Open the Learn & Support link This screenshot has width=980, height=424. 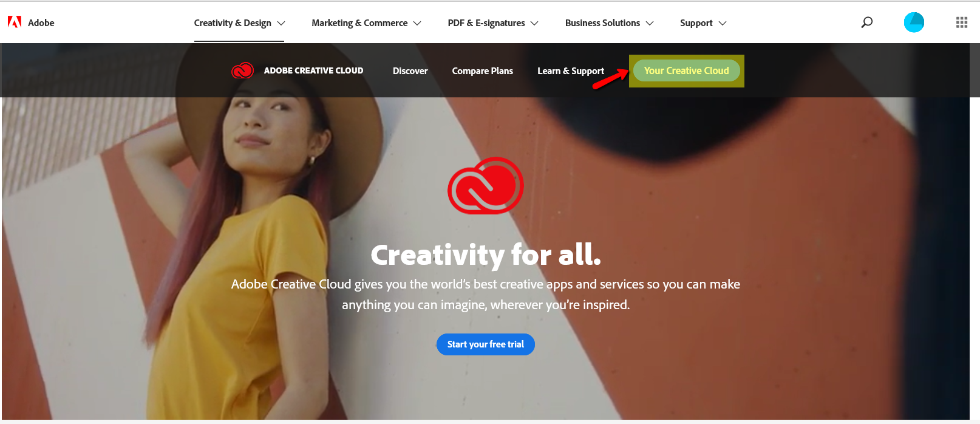click(571, 71)
